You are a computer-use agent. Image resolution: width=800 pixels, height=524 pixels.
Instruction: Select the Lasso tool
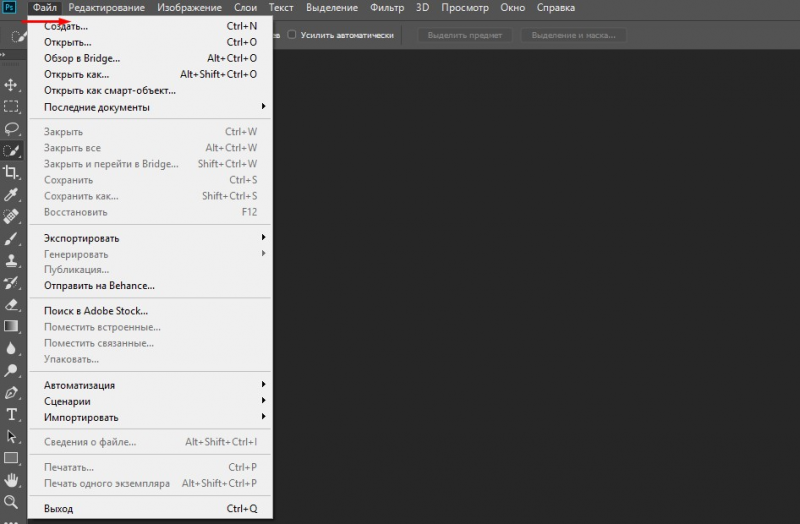(x=11, y=128)
